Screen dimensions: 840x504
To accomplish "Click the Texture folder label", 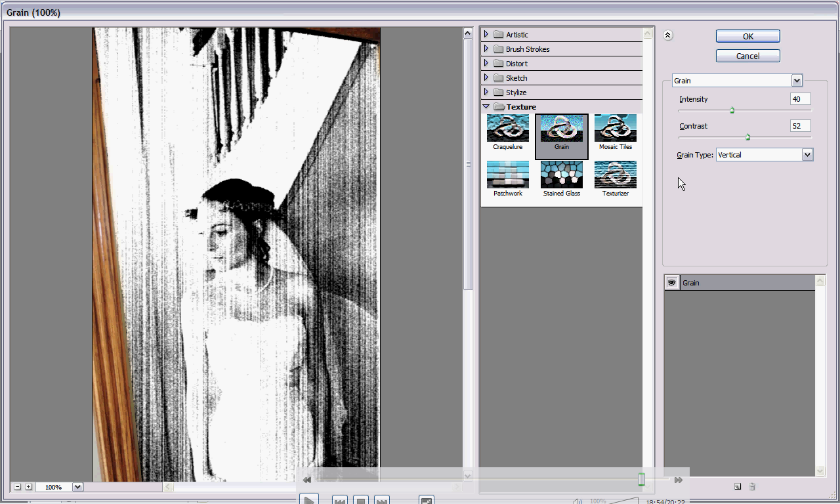I will tap(521, 107).
